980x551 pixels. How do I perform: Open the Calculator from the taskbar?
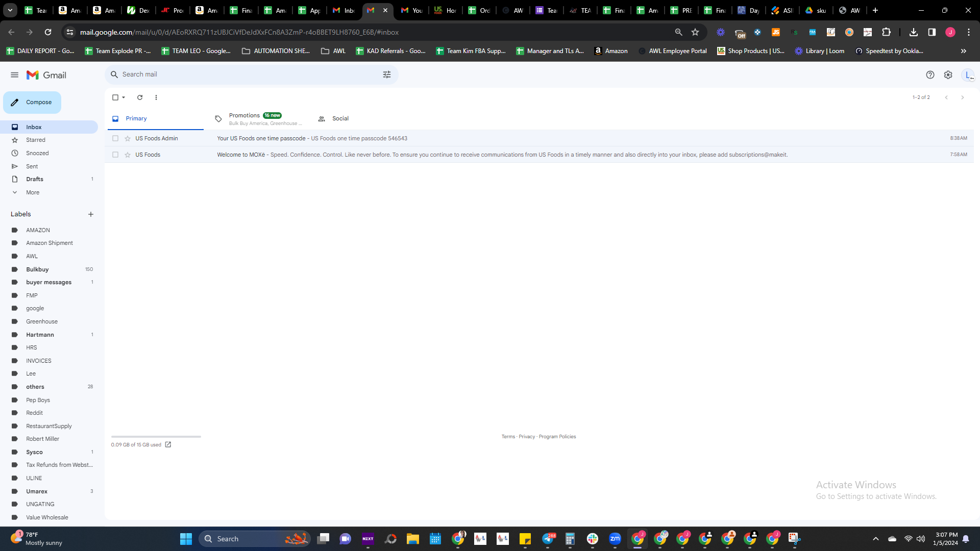click(570, 539)
